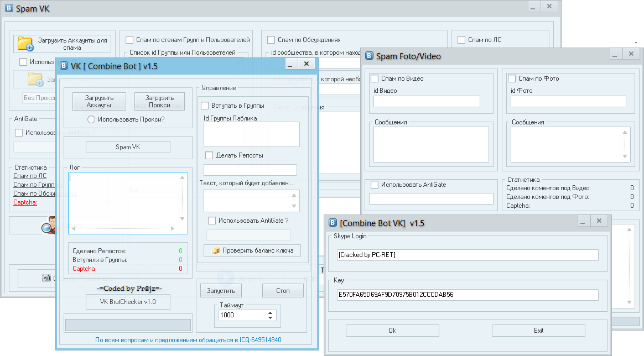
Task: Enable Спам по стенам Групп и Пользователей
Action: point(129,40)
